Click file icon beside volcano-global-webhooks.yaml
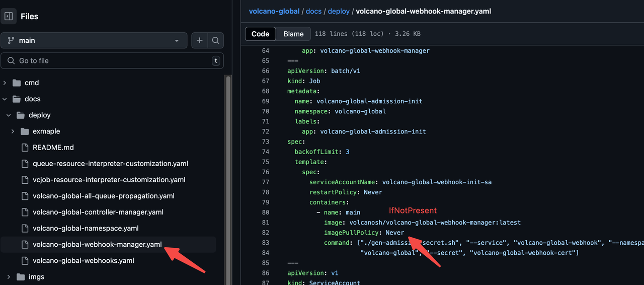The width and height of the screenshot is (644, 285). 25,260
